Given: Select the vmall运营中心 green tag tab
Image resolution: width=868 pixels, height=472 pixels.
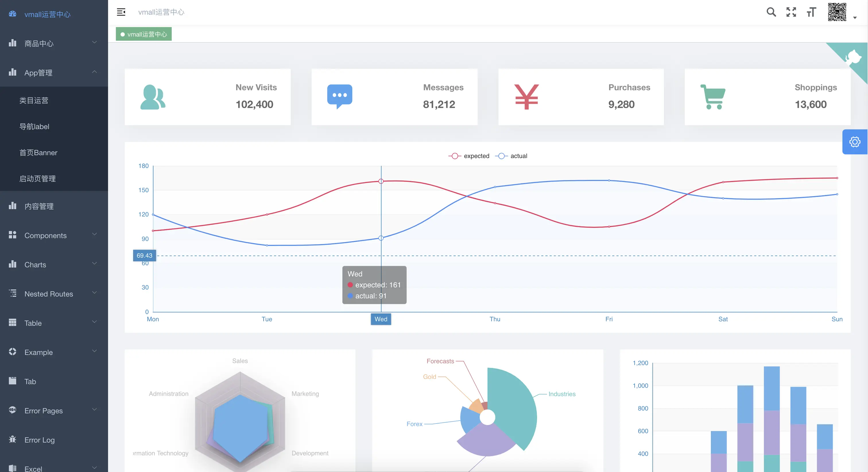Looking at the screenshot, I should click(144, 34).
